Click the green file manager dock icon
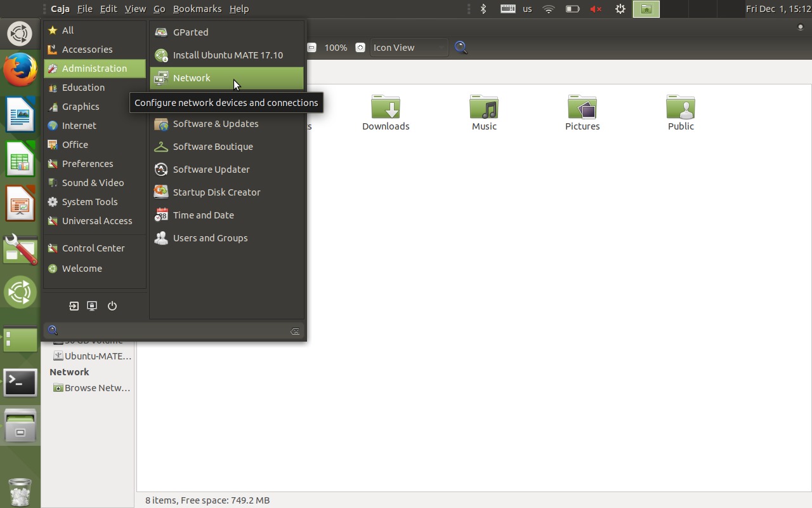The image size is (812, 508). (20, 340)
